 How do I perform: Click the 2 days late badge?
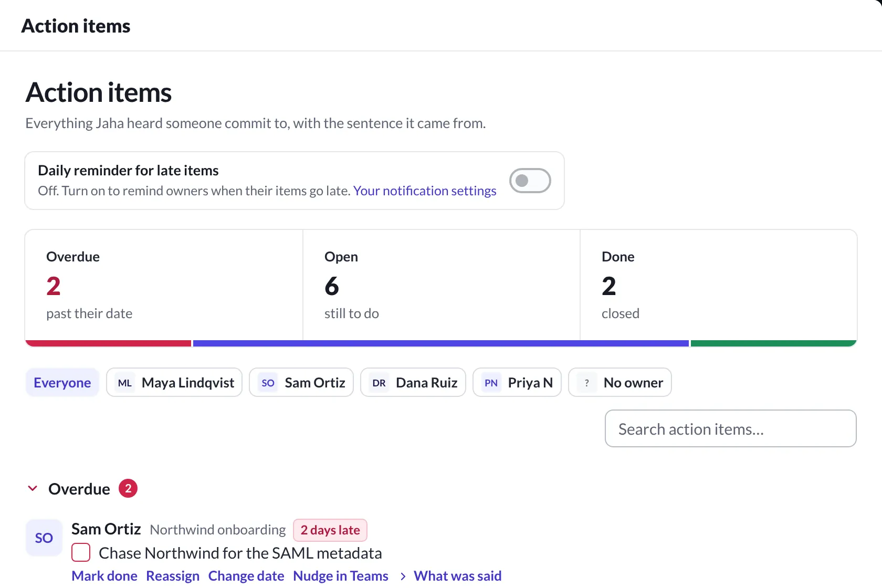tap(330, 530)
